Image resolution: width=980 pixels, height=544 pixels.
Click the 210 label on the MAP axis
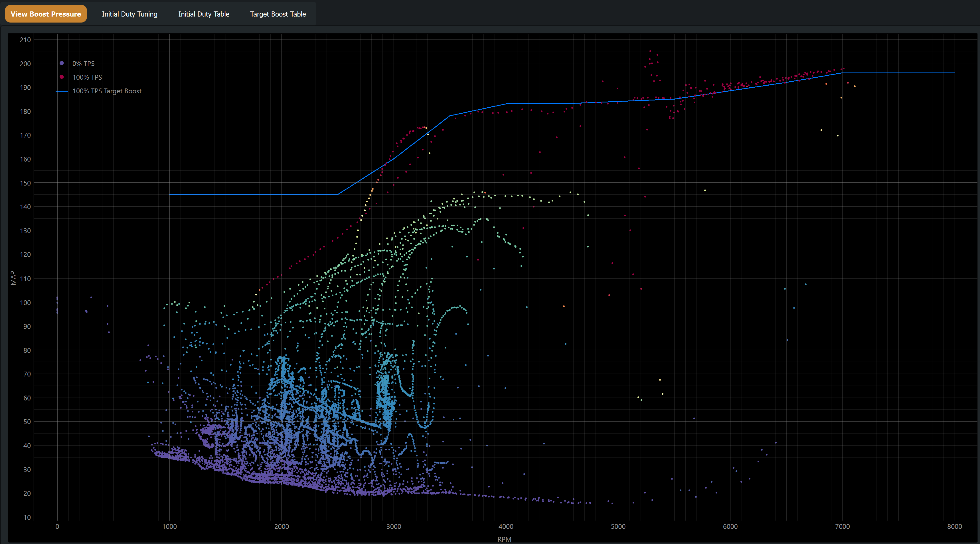(25, 40)
